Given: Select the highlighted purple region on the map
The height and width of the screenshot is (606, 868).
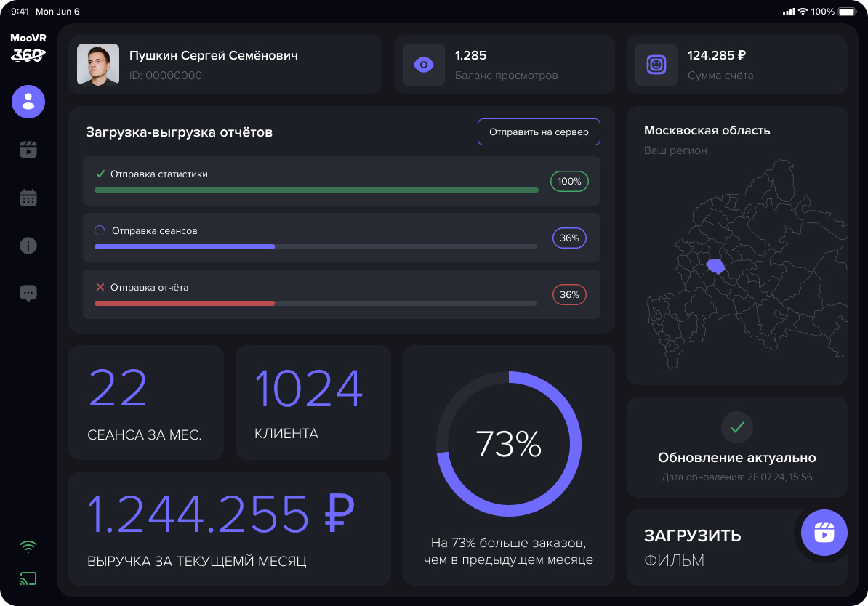Looking at the screenshot, I should 715,266.
